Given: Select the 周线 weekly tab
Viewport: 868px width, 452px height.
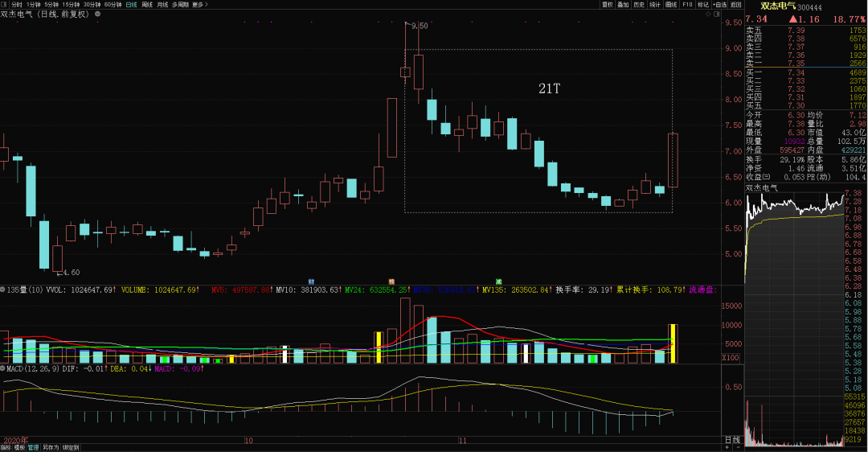Looking at the screenshot, I should pos(147,5).
